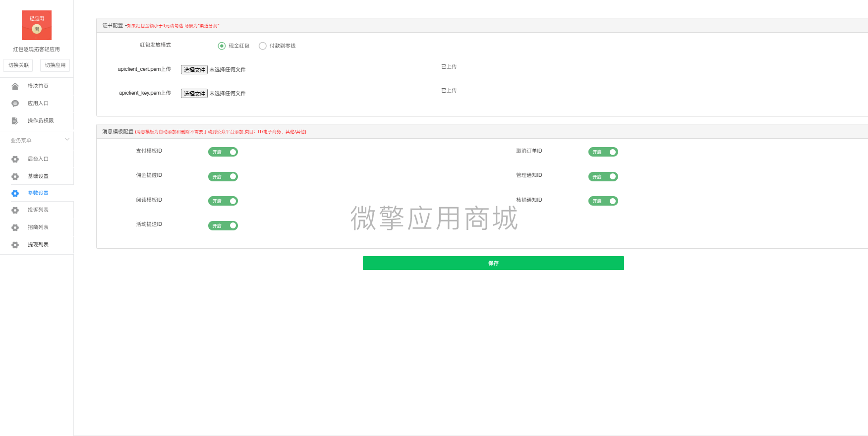The width and height of the screenshot is (868, 436).
Task: Save settings with the green 保存 button
Action: 493,263
